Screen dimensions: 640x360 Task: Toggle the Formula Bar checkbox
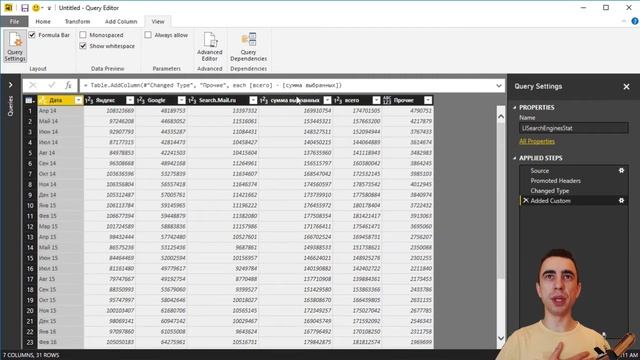point(32,35)
